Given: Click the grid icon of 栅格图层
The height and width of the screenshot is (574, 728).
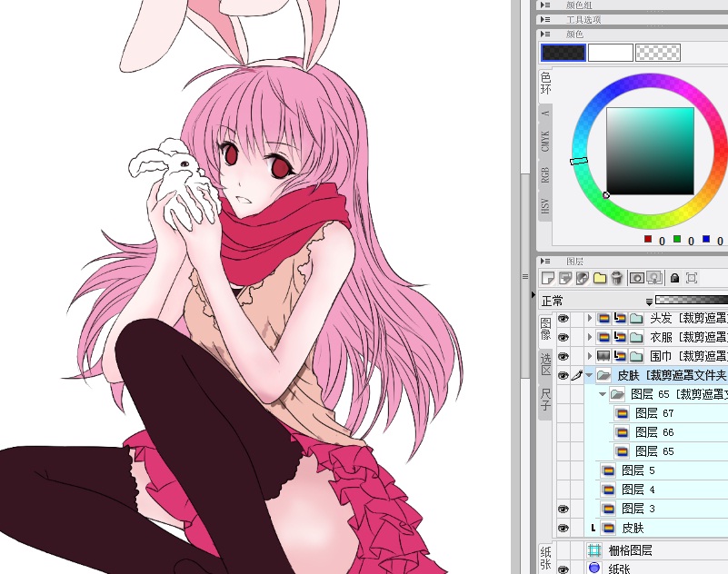Looking at the screenshot, I should pyautogui.click(x=594, y=550).
